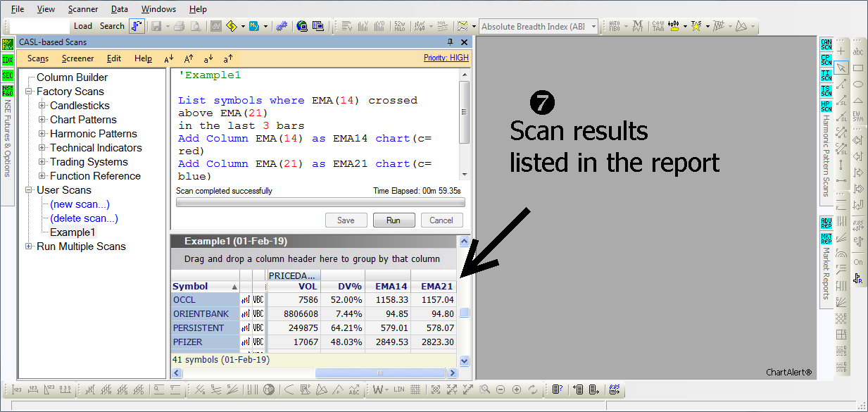Image resolution: width=868 pixels, height=412 pixels.
Task: Select the ORIENTBANK symbol cell
Action: (205, 314)
